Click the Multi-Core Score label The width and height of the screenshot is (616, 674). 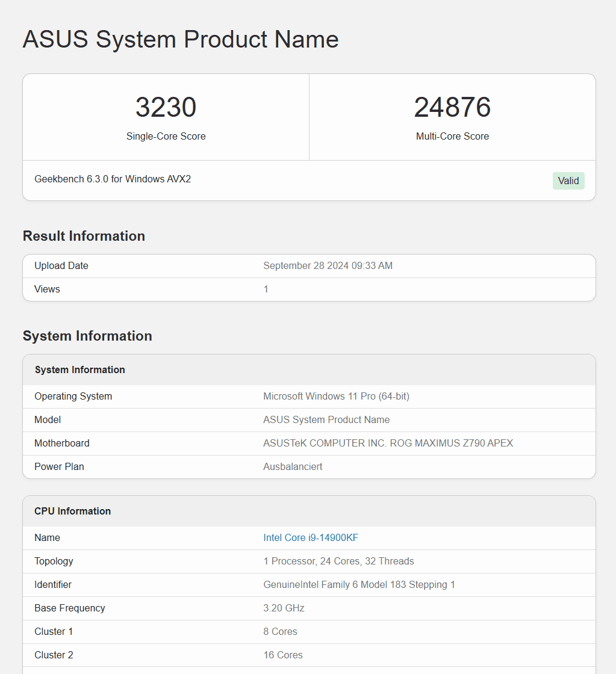coord(452,136)
